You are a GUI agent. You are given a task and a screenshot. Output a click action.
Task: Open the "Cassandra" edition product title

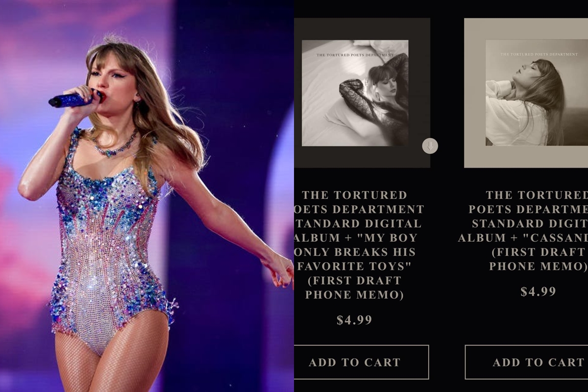(523, 231)
